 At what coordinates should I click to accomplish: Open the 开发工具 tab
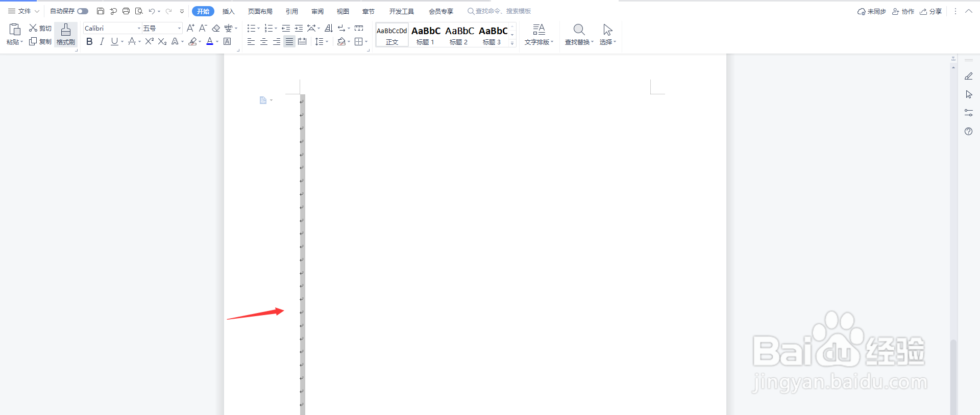tap(402, 11)
